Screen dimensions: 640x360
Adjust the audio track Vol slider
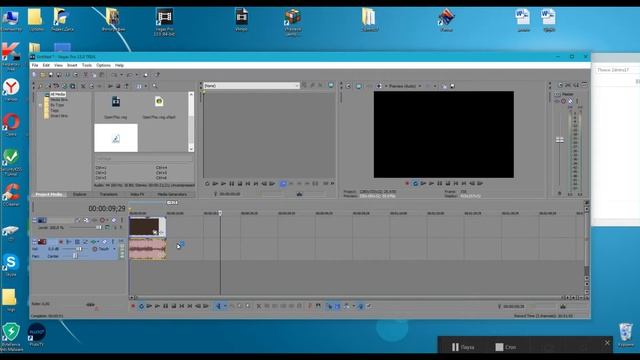pos(80,249)
